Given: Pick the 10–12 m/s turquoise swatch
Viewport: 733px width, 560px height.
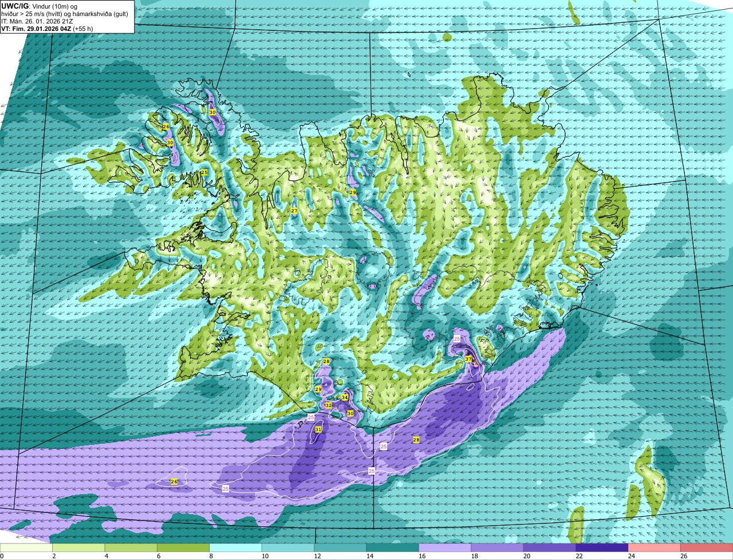Looking at the screenshot, I should tap(288, 547).
